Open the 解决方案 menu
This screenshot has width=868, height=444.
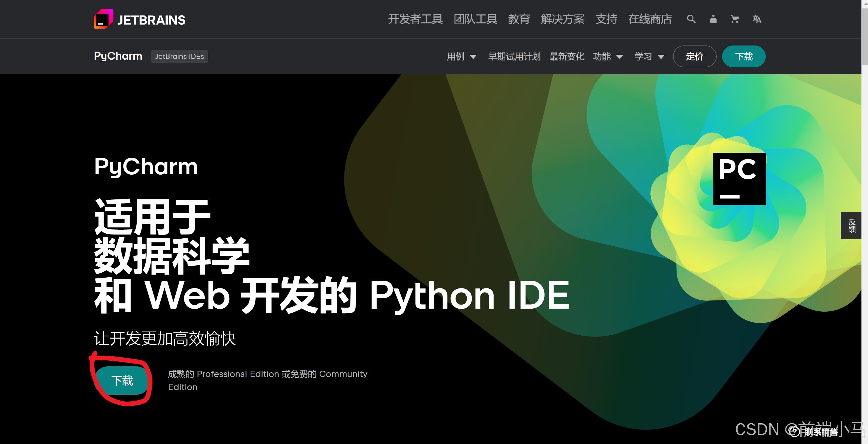tap(563, 19)
